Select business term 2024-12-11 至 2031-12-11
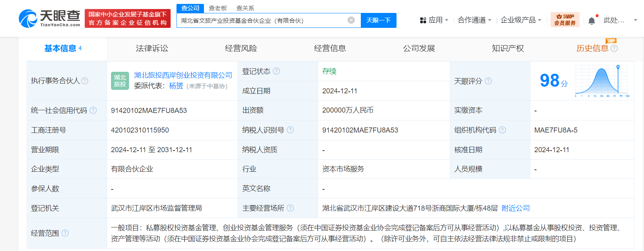Image resolution: width=644 pixels, height=251 pixels. [x=151, y=150]
